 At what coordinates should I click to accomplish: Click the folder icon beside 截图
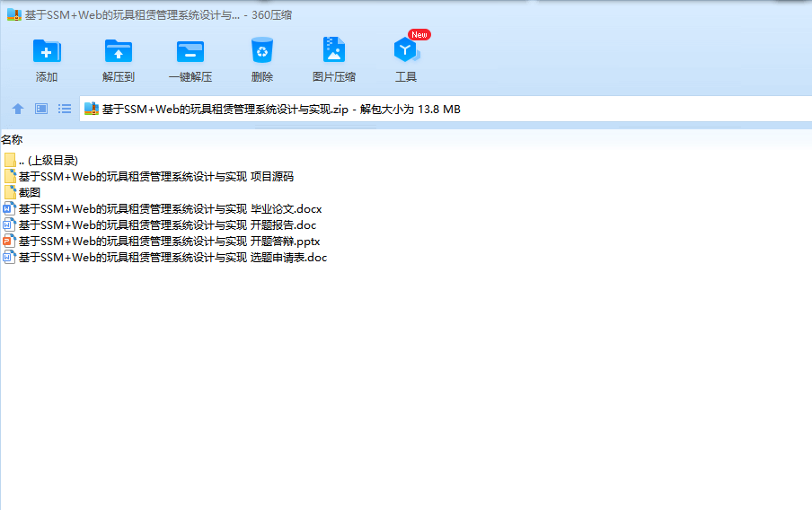pyautogui.click(x=10, y=193)
